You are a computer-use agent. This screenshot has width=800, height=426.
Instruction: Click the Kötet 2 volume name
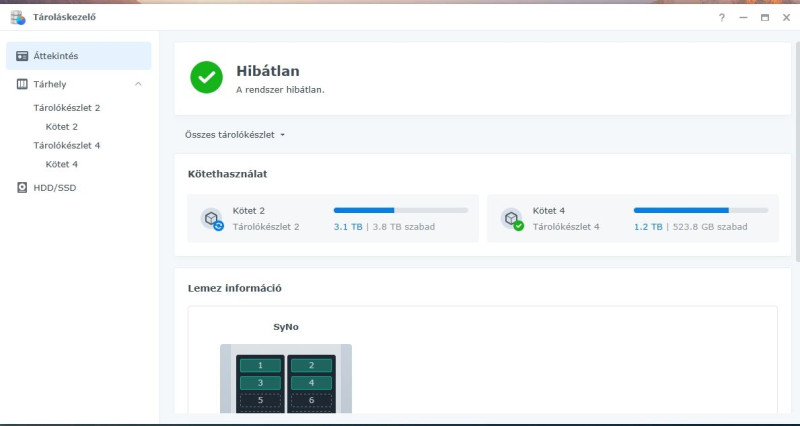(248, 211)
